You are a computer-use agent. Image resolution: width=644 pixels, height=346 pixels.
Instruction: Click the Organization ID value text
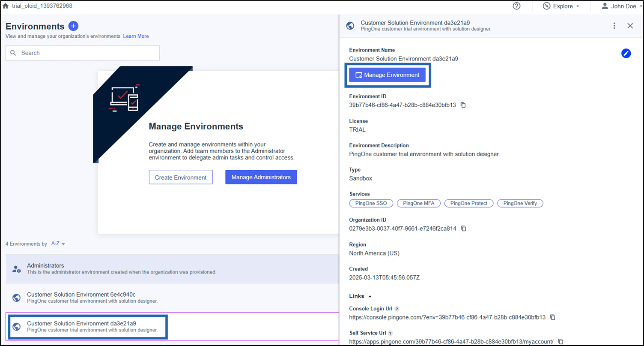click(x=403, y=229)
